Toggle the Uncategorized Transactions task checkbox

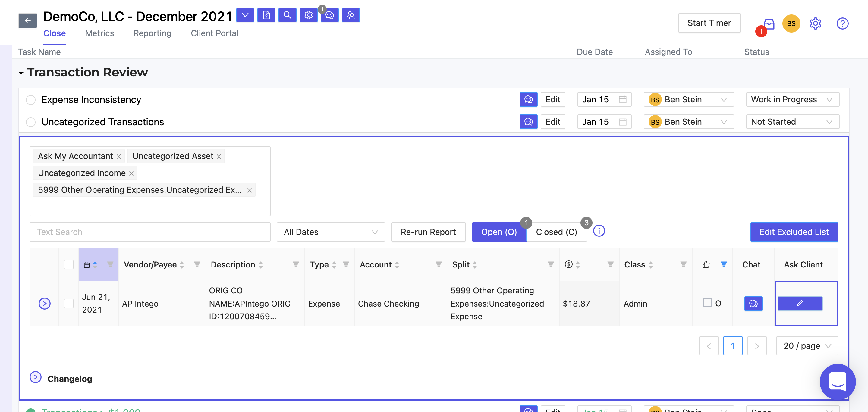pyautogui.click(x=31, y=121)
